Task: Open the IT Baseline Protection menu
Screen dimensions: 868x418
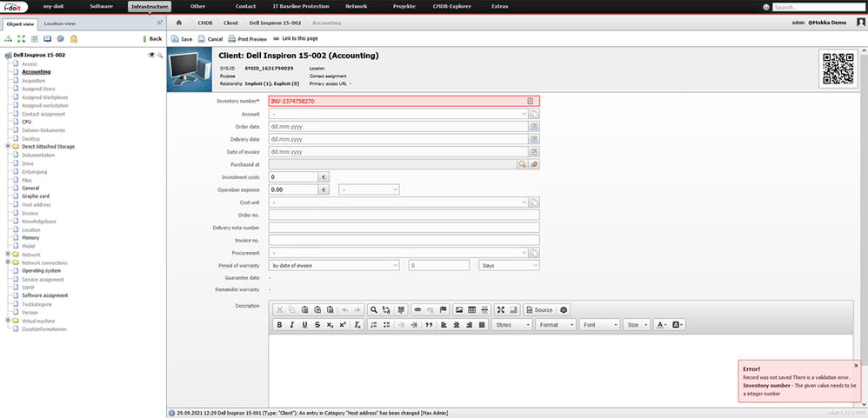Action: [x=301, y=7]
